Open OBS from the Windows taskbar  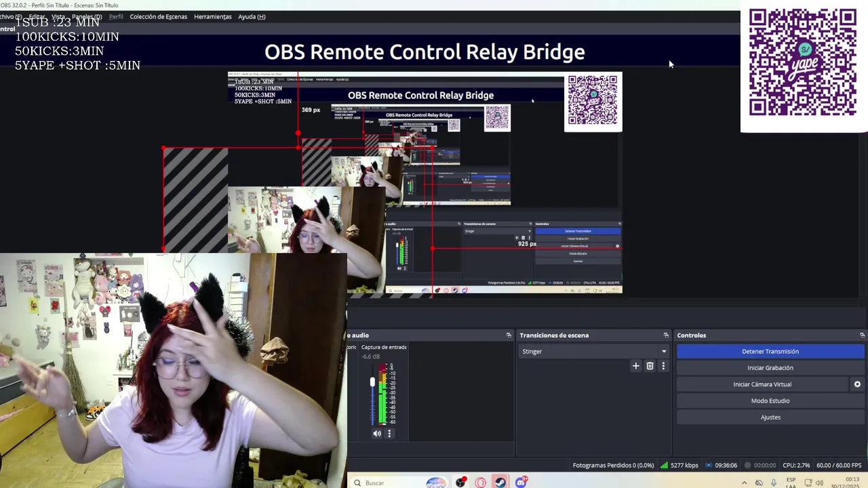pos(461,483)
